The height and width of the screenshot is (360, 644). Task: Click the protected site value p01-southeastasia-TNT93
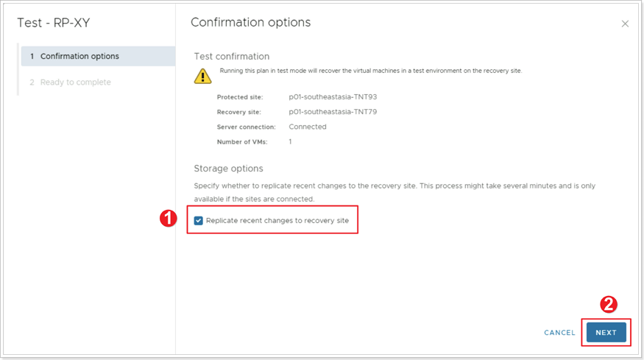click(333, 97)
